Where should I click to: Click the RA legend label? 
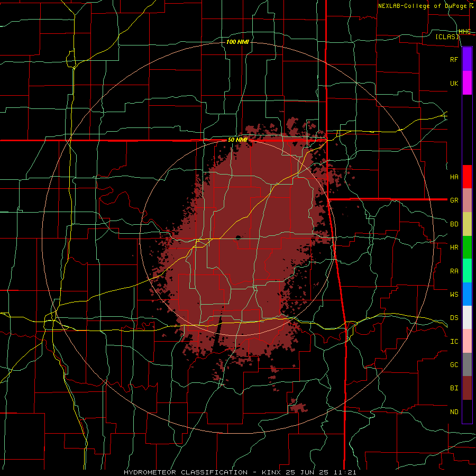pos(454,271)
